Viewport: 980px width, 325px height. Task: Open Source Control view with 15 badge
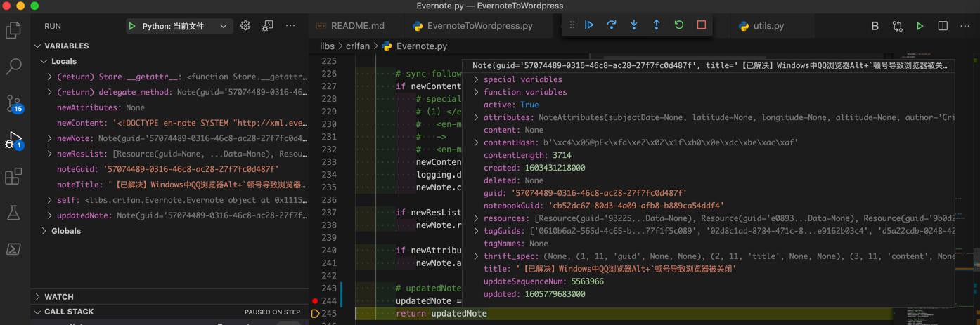click(x=13, y=104)
